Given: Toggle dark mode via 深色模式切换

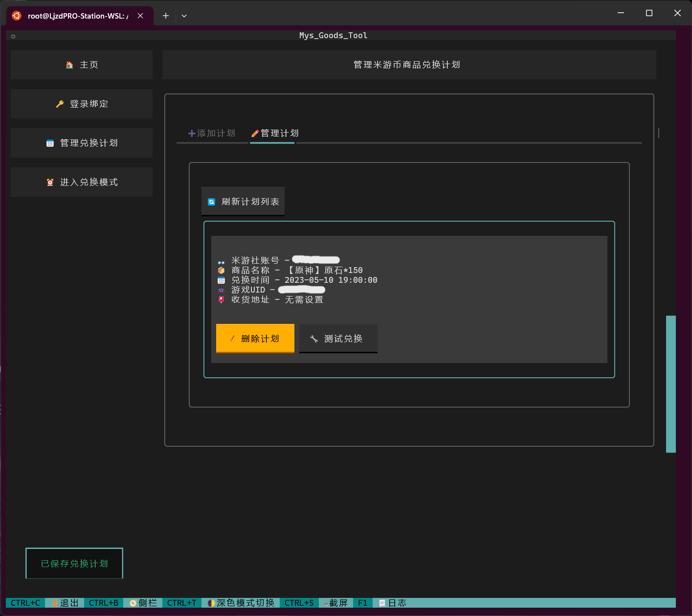Looking at the screenshot, I should point(240,603).
